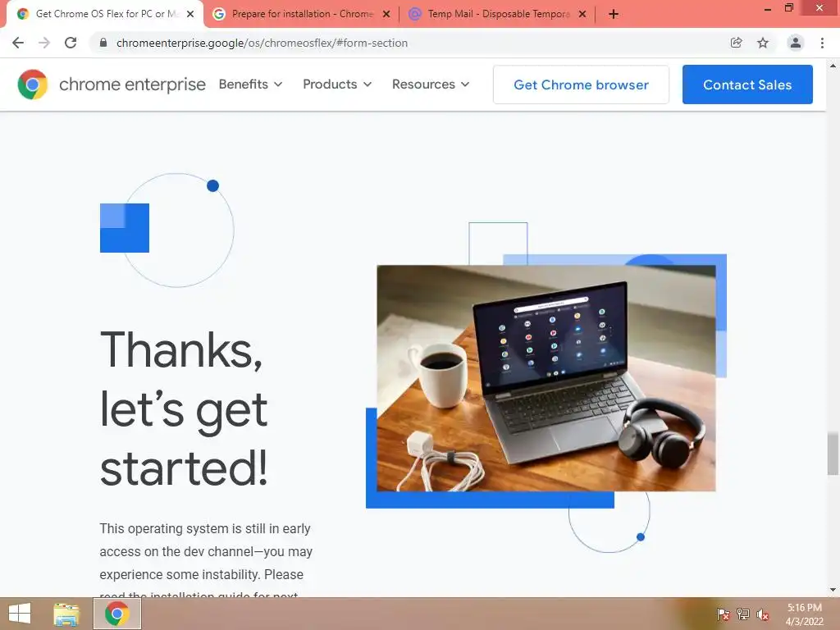Click the page vertical scrollbar thumb
The image size is (840, 630).
833,453
